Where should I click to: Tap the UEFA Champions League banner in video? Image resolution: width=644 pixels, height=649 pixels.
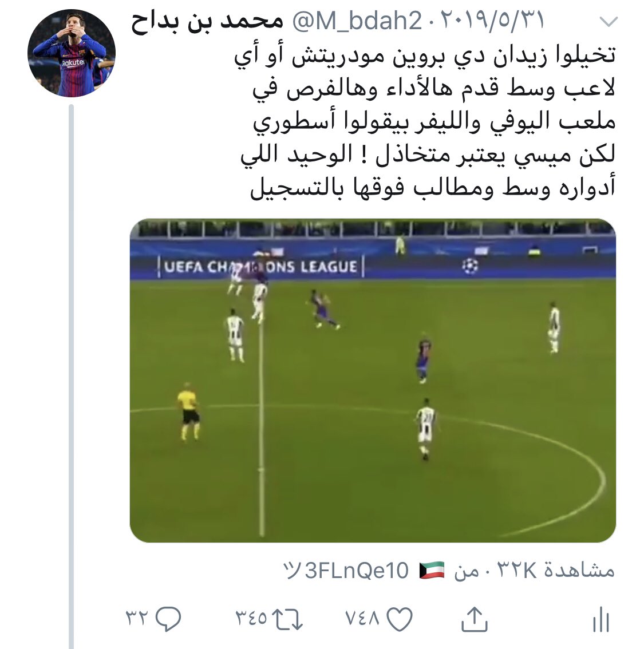tap(260, 267)
